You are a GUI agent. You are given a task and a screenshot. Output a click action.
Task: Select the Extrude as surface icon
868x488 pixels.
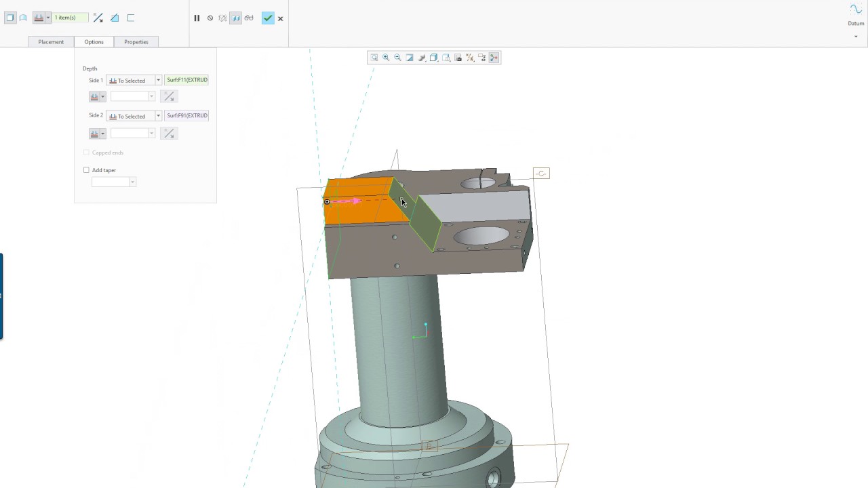tap(23, 18)
